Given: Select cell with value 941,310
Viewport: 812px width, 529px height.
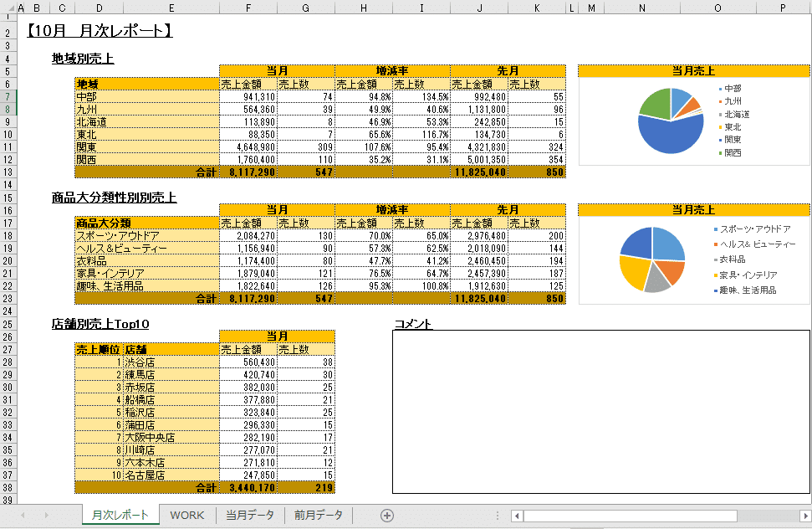Looking at the screenshot, I should (248, 96).
